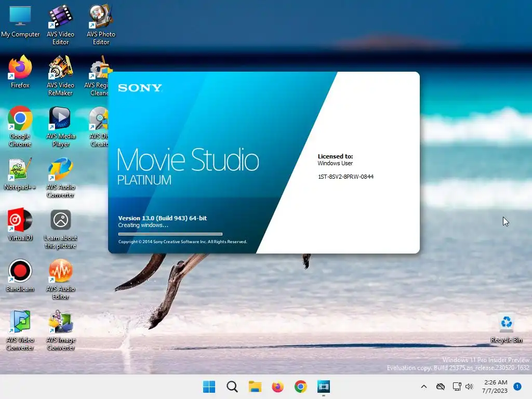Screen dimensions: 532x399
Task: Open the Windows Start menu
Action: point(209,387)
